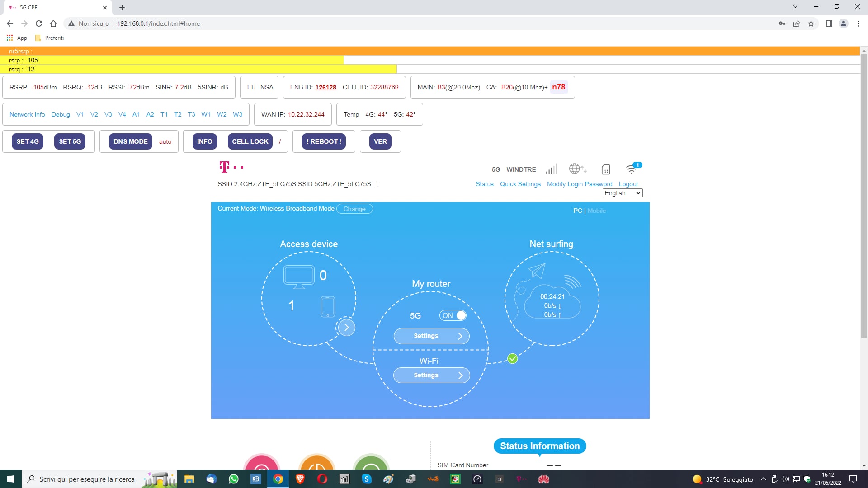Toggle the 5G ON switch off
The height and width of the screenshot is (488, 868).
[453, 315]
